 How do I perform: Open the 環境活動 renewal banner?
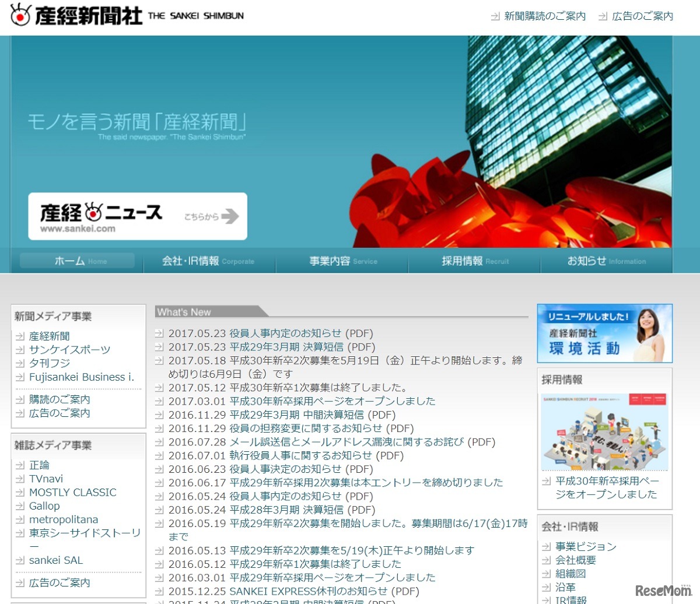[x=604, y=333]
